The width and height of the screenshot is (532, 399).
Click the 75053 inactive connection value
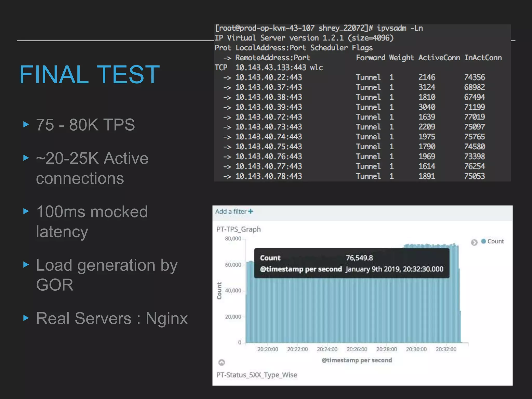(x=475, y=176)
